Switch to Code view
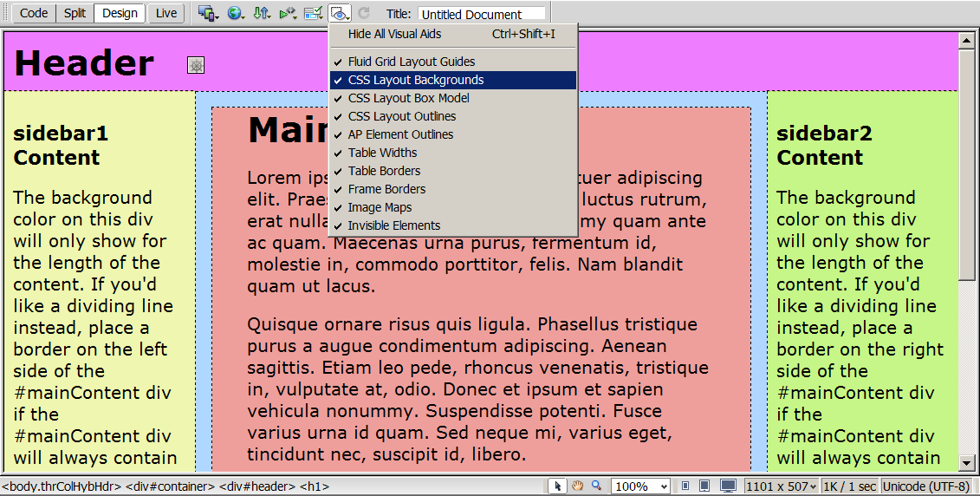980x496 pixels. point(34,13)
